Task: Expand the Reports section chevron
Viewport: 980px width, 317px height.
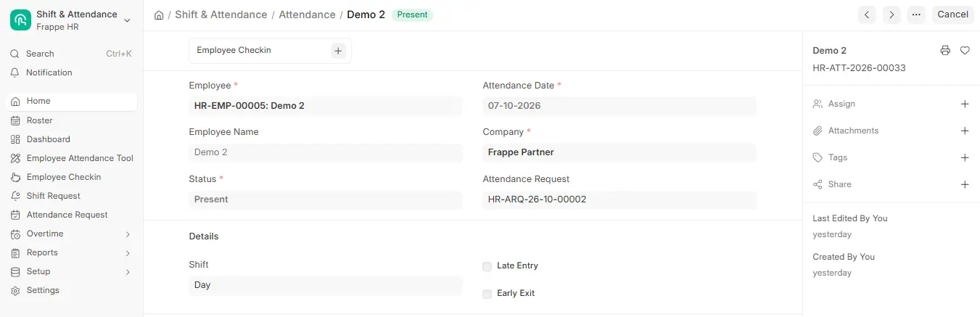Action: [x=128, y=253]
